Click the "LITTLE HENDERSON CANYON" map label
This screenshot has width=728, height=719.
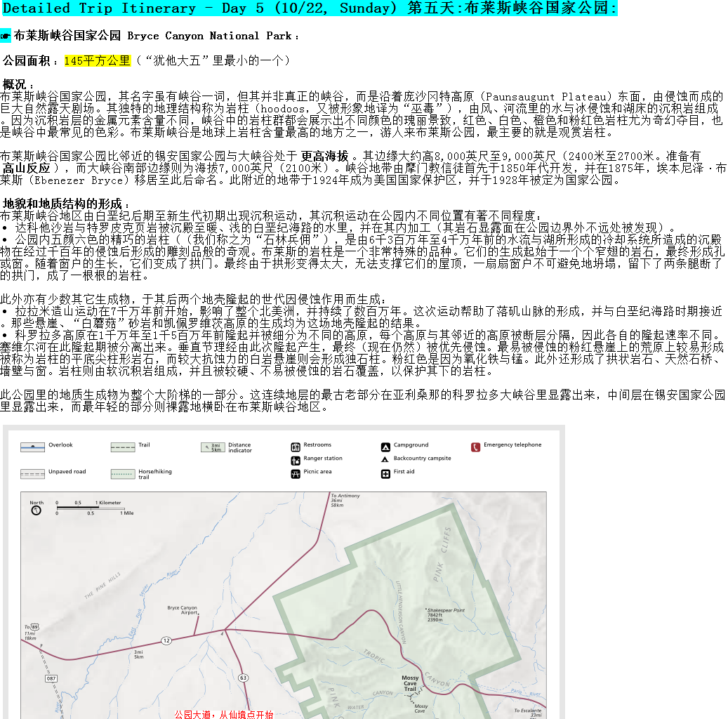click(401, 612)
